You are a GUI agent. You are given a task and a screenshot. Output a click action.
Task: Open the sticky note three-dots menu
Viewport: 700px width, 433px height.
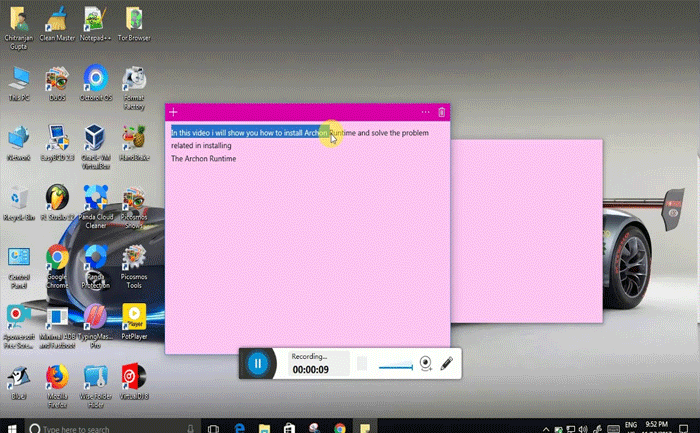tap(425, 112)
